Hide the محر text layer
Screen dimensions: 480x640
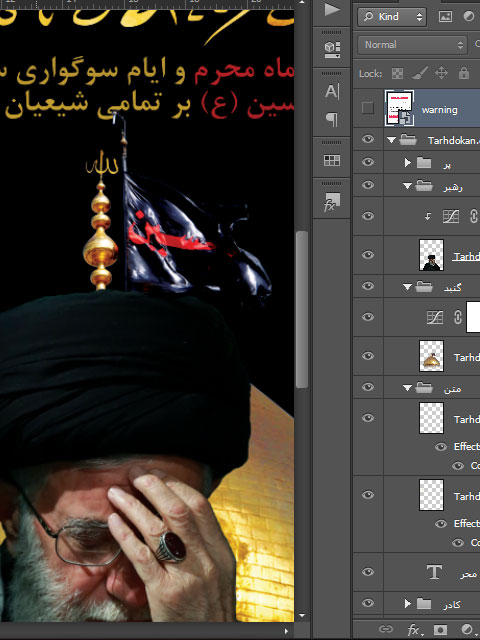[x=368, y=572]
